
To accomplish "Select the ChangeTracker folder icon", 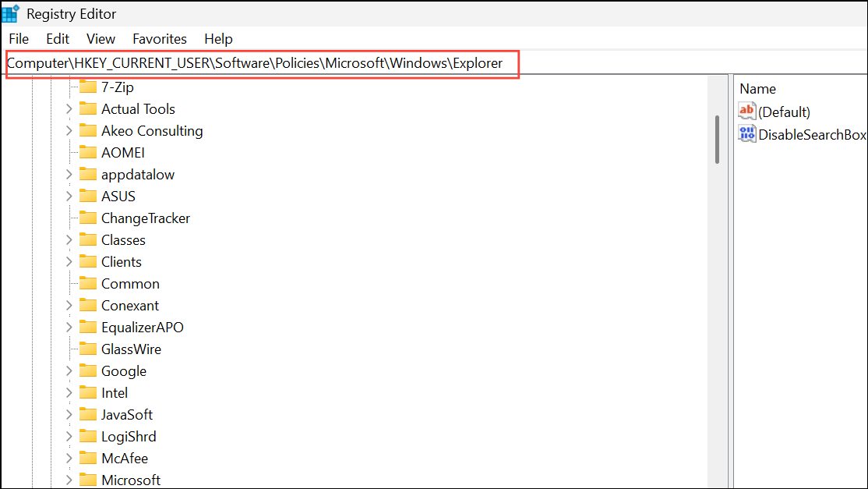I will [x=88, y=218].
